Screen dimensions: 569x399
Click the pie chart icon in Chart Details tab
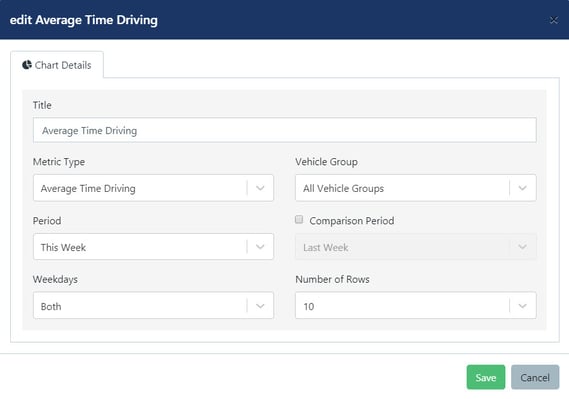27,65
